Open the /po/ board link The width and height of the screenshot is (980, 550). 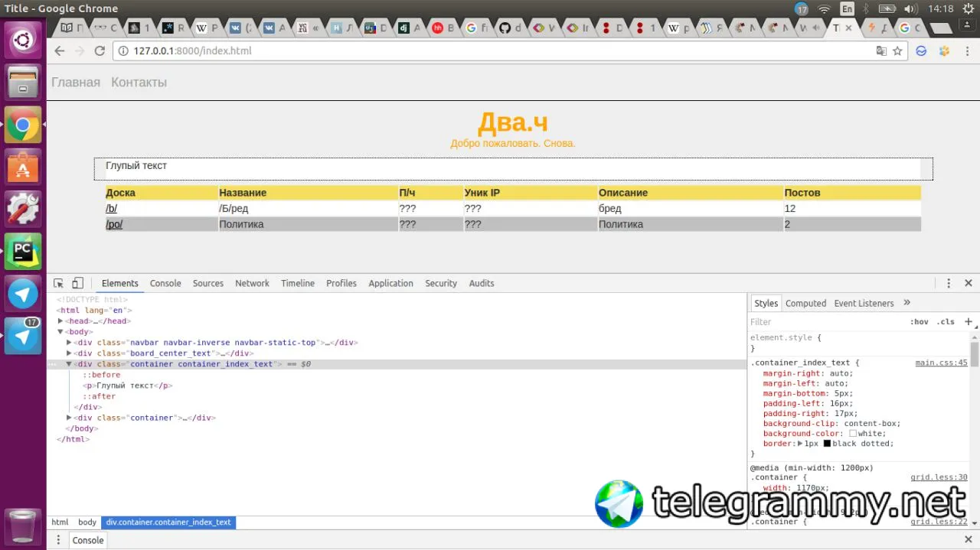pyautogui.click(x=114, y=224)
